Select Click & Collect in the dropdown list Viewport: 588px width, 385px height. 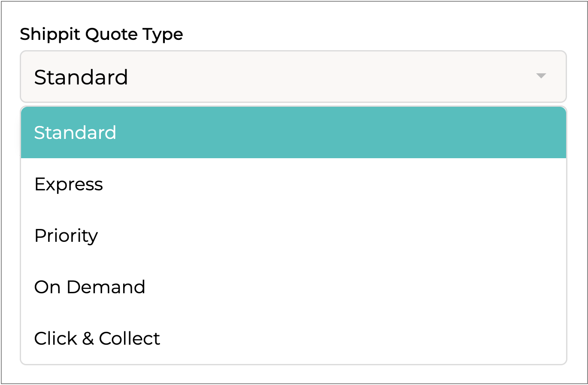(97, 339)
